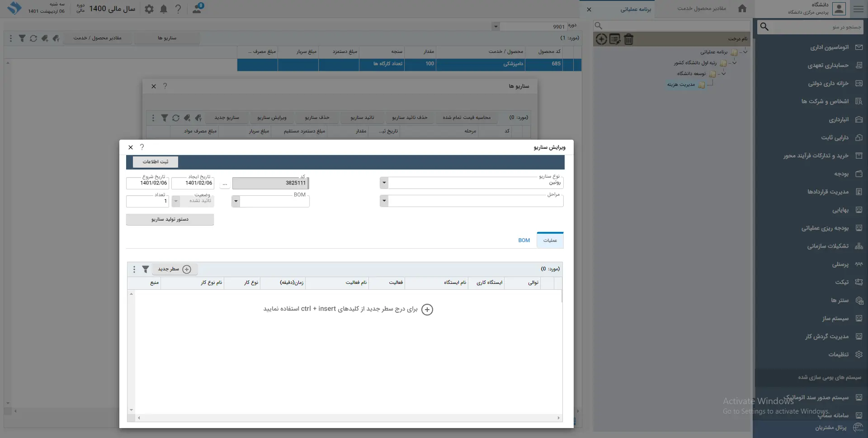Viewport: 868px width, 438px height.
Task: Click the home icon in tab bar
Action: coord(742,9)
